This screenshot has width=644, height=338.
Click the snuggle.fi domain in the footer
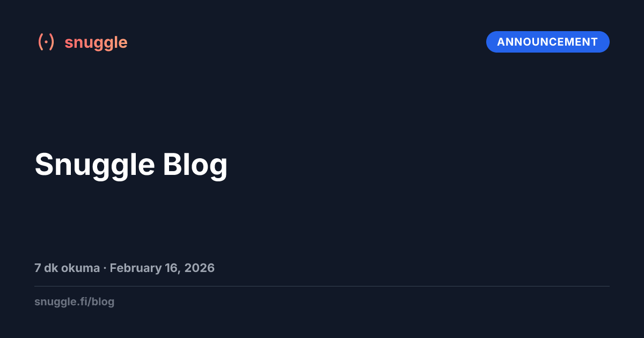(61, 302)
